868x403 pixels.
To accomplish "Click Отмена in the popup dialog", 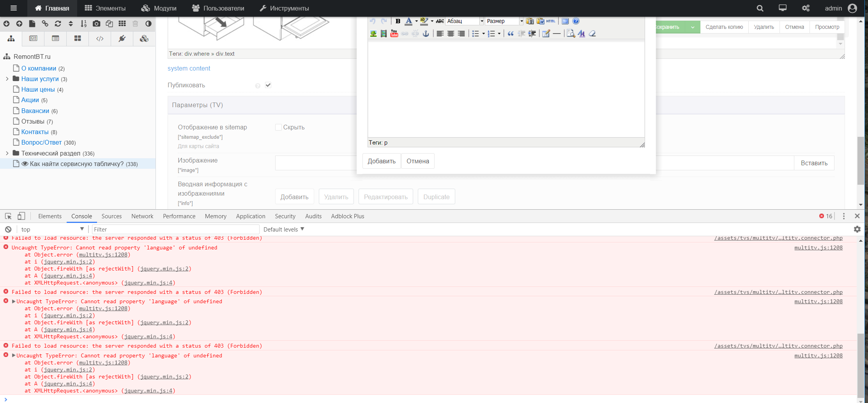I will click(x=418, y=161).
